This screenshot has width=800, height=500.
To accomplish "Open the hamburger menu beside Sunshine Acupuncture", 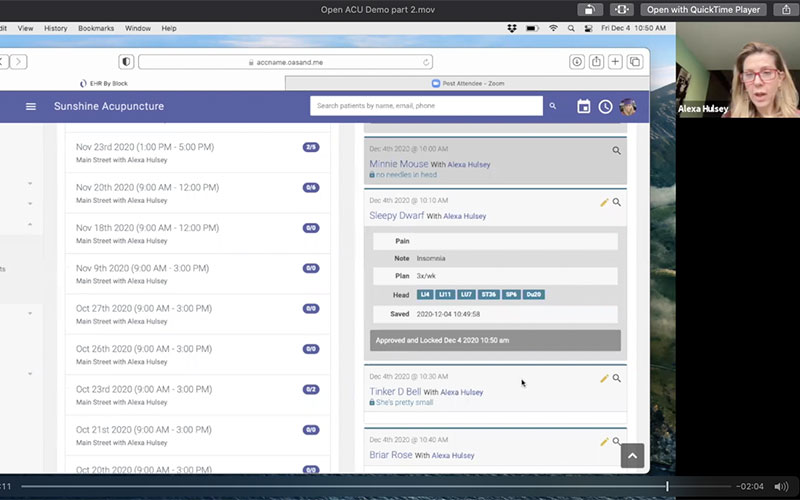I will click(31, 106).
